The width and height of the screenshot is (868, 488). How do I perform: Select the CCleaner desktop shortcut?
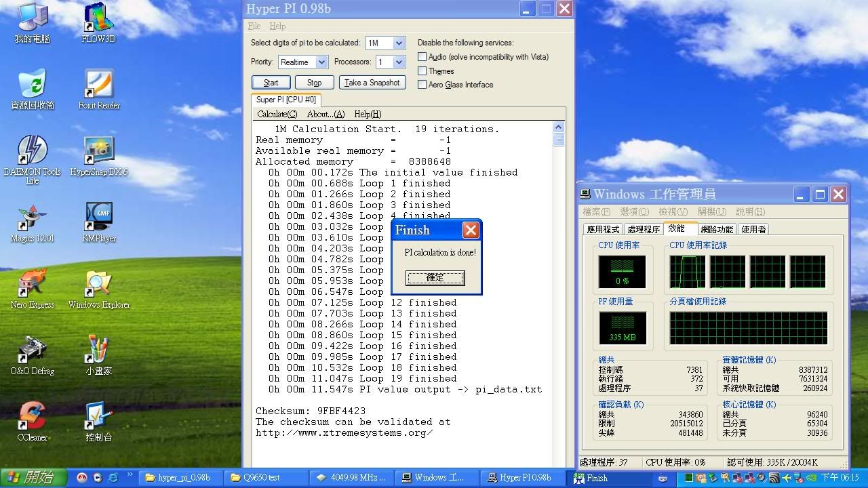32,422
